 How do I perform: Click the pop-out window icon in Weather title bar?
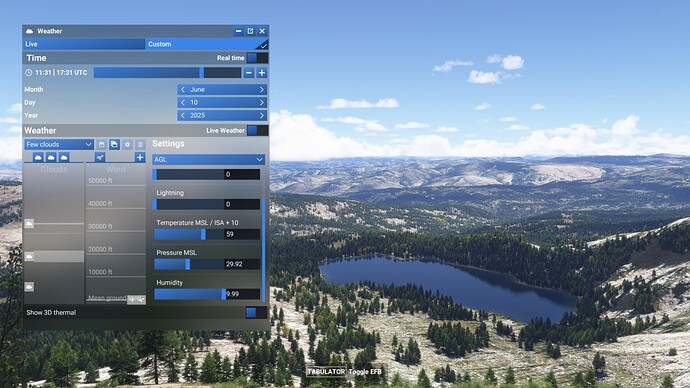(x=250, y=31)
